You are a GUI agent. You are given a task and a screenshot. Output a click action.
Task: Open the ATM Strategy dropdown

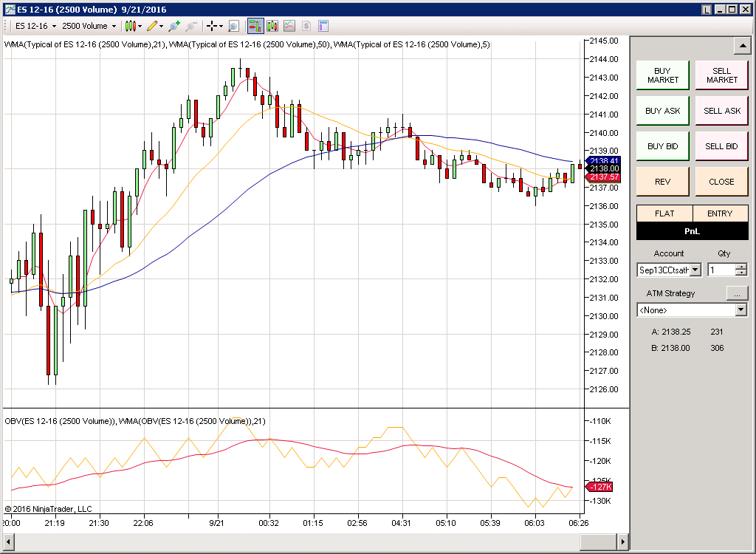pos(692,310)
